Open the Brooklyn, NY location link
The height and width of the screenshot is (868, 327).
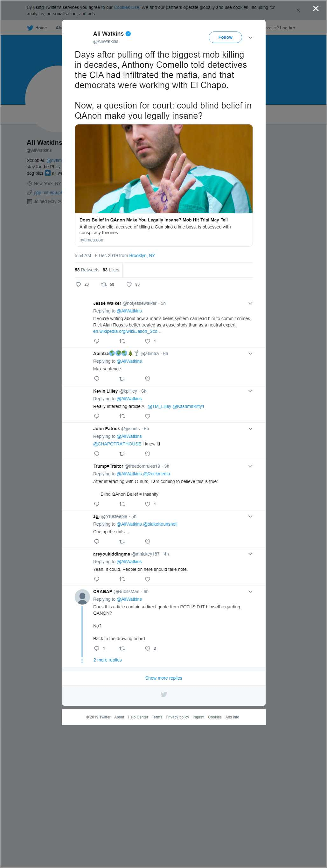click(x=142, y=255)
